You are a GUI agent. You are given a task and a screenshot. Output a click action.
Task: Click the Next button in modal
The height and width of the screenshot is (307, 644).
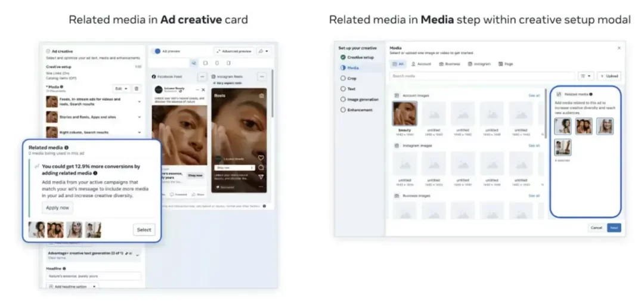pos(614,228)
